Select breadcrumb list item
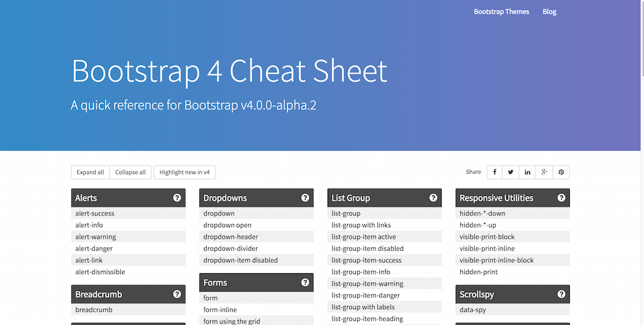The height and width of the screenshot is (325, 644). coord(128,310)
